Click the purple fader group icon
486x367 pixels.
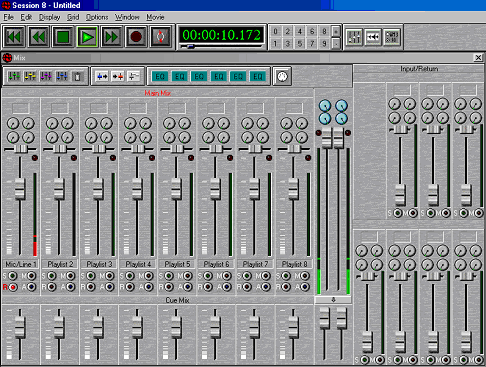coord(46,76)
